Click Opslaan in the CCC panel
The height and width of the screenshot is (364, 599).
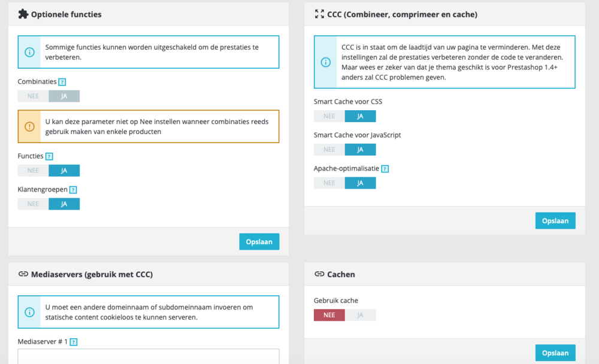click(555, 220)
